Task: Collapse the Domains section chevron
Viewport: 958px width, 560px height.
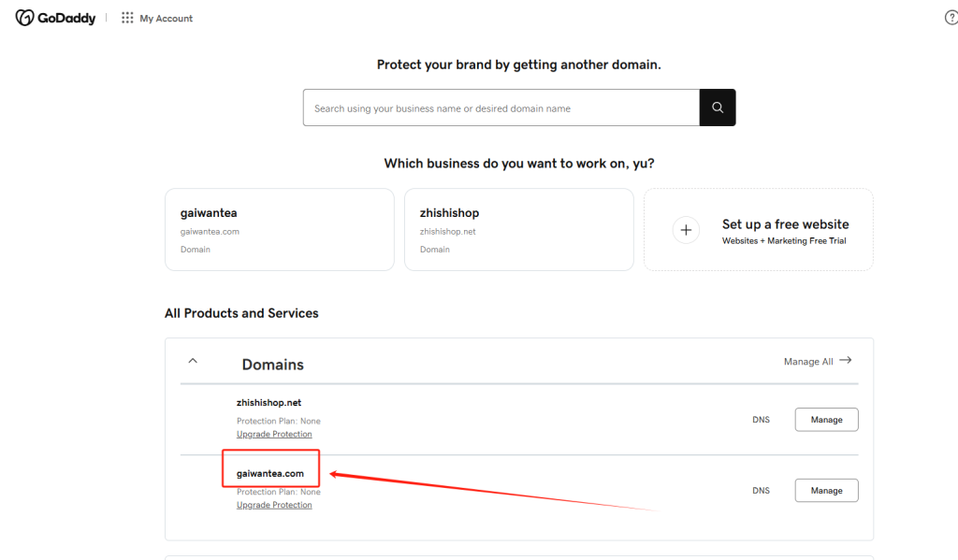Action: click(x=193, y=360)
